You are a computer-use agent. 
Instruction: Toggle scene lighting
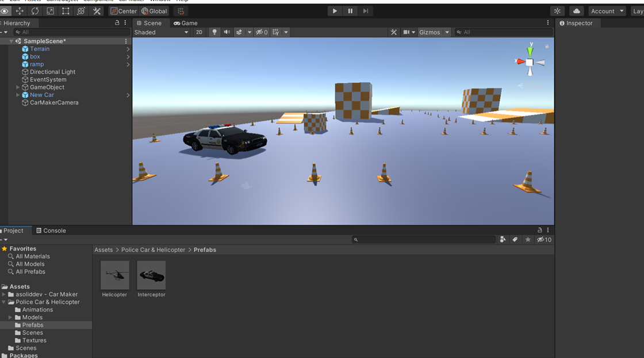pos(214,32)
